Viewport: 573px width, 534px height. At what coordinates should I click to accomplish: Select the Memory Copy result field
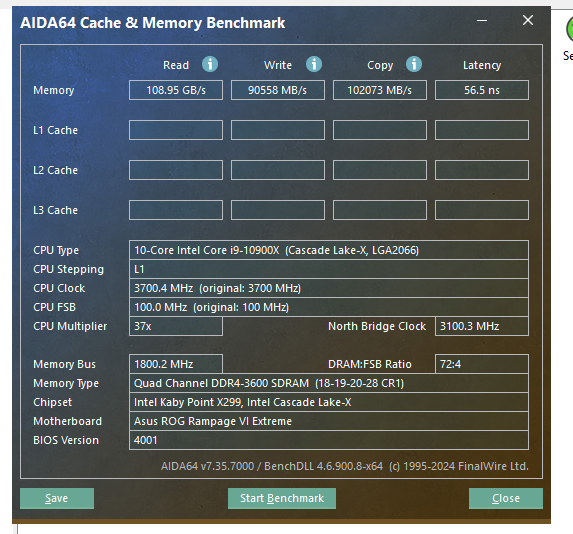[x=380, y=90]
